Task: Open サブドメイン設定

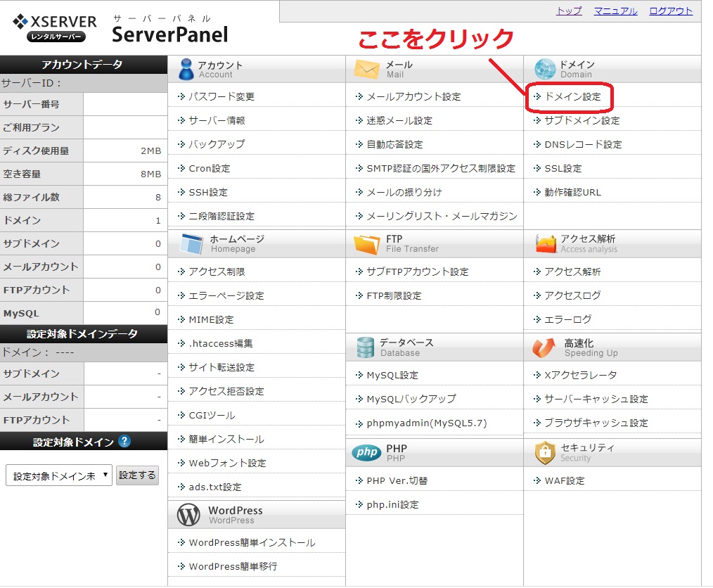Action: (x=582, y=120)
